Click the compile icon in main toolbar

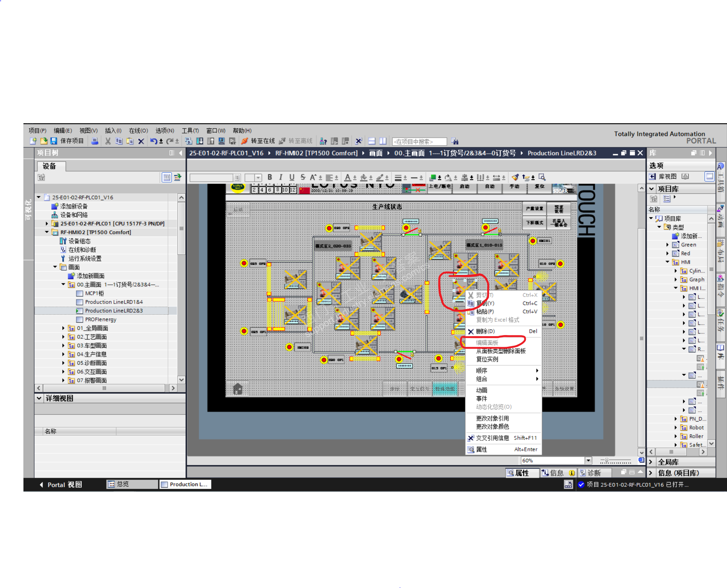(x=188, y=141)
